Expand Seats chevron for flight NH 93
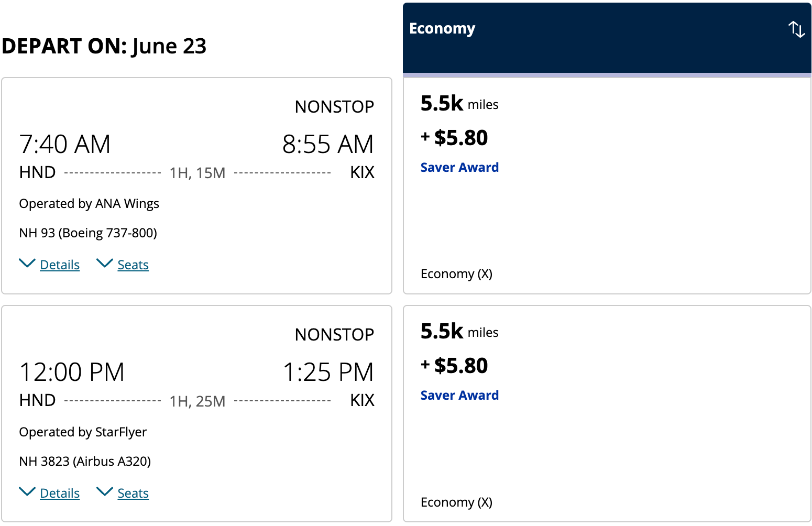Screen dimensions: 812x526 click(105, 263)
